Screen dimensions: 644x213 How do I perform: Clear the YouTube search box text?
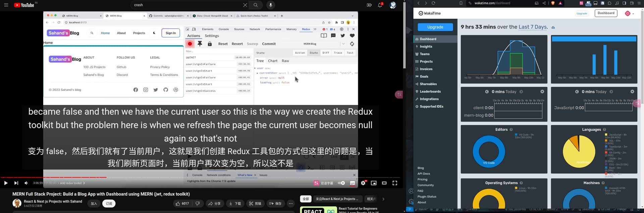point(245,5)
